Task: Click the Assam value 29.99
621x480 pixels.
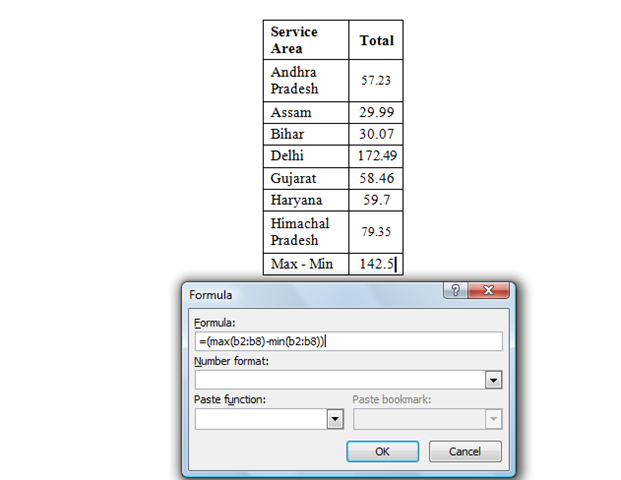Action: [x=376, y=113]
